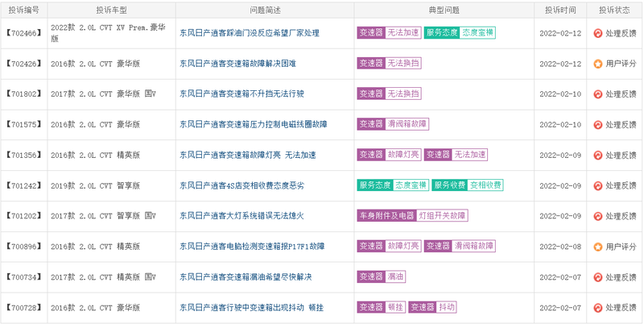Click the orange star icon for complaint 700896
Image resolution: width=644 pixels, height=324 pixels.
pos(598,247)
